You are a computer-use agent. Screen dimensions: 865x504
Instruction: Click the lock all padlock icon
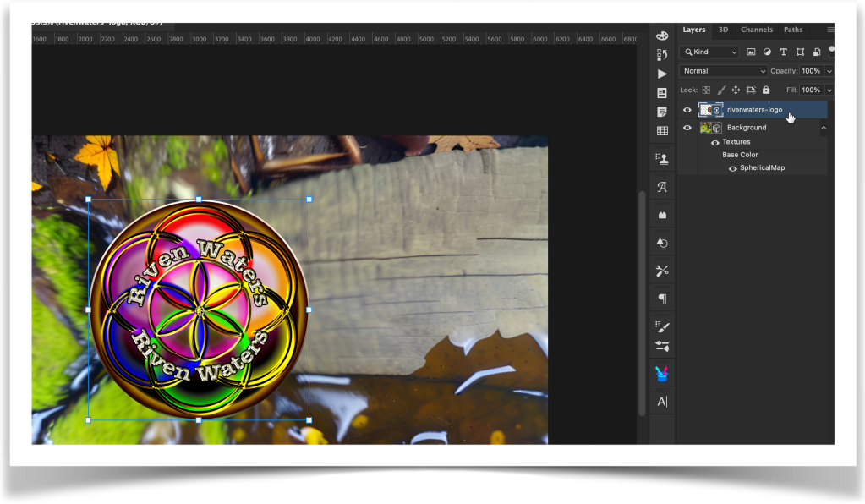pos(766,90)
